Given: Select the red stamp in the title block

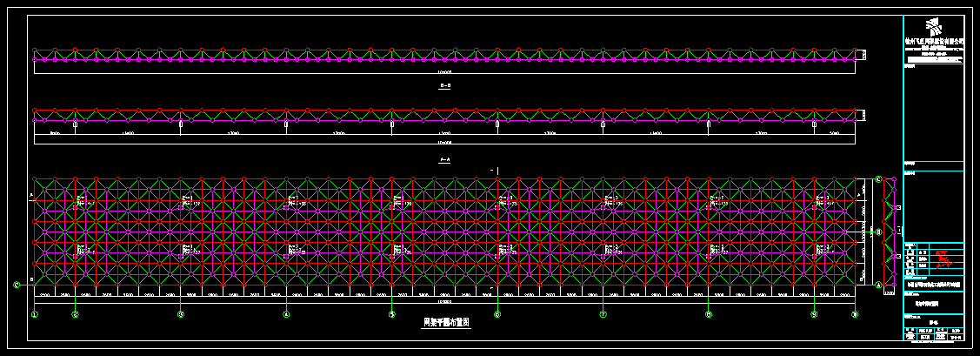Looking at the screenshot, I should click(941, 257).
